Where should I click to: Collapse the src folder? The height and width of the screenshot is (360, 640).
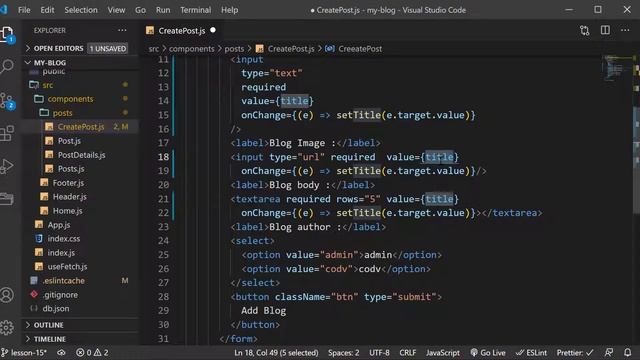tap(48, 85)
